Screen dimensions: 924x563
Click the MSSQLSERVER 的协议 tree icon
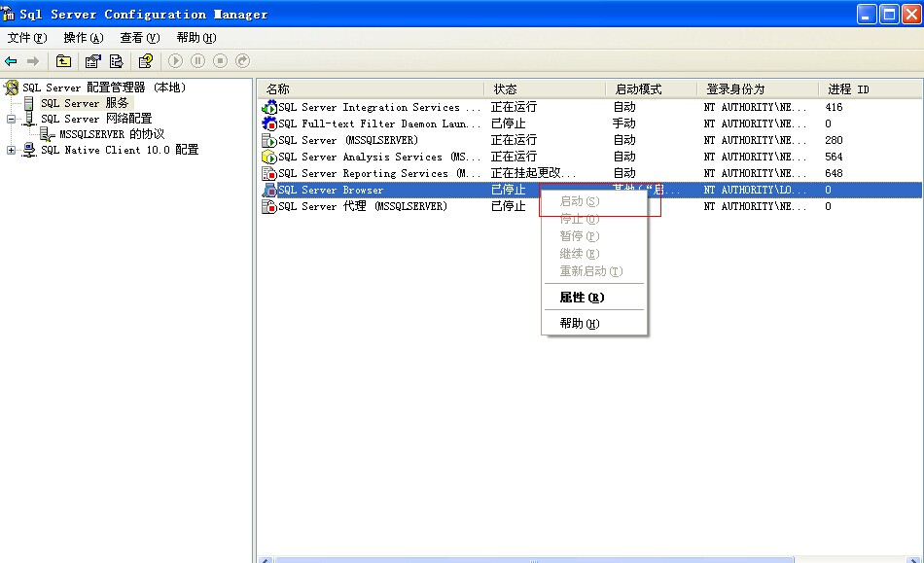pyautogui.click(x=47, y=134)
